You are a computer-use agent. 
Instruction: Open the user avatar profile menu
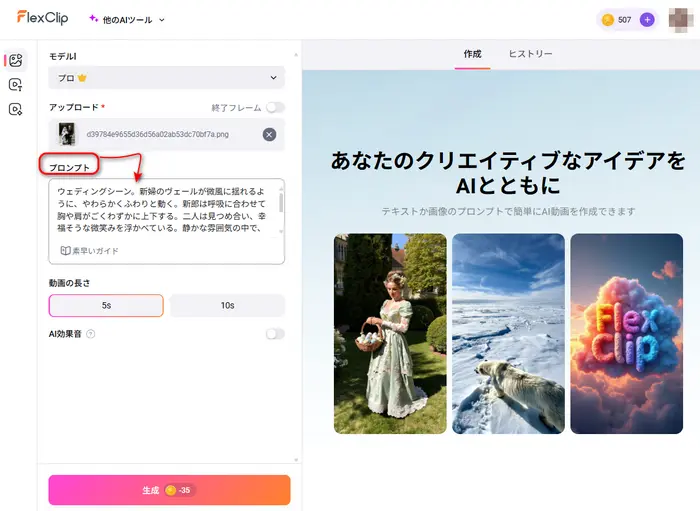pos(681,20)
